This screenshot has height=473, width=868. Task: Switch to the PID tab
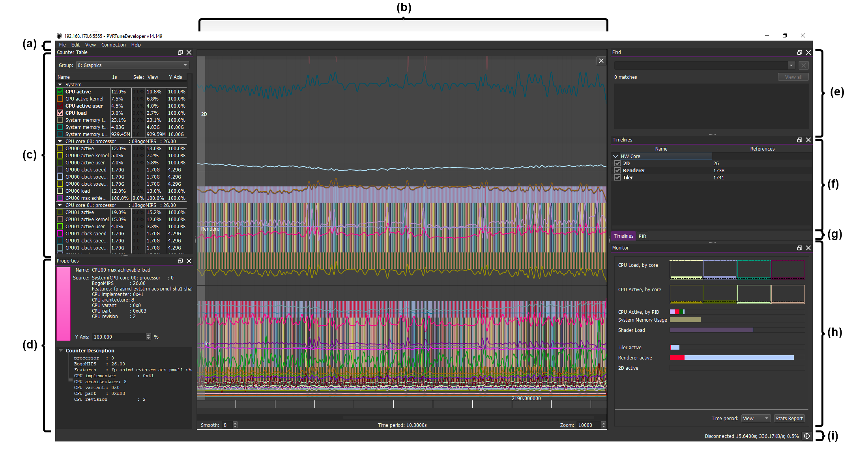(642, 236)
